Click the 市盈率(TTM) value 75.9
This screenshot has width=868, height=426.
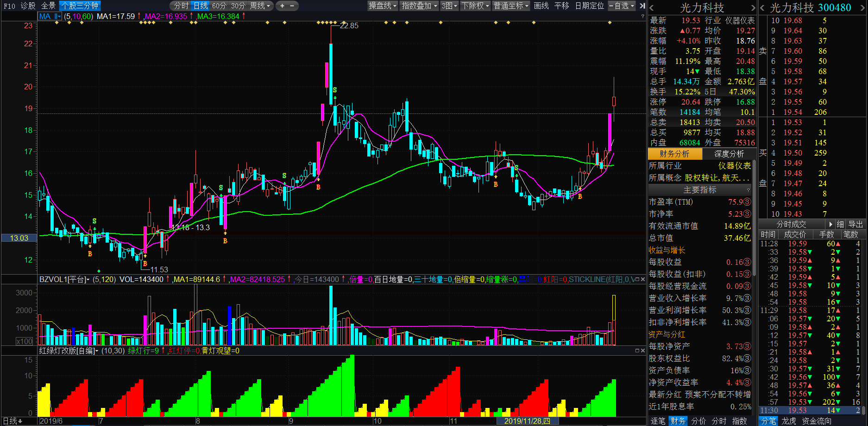pyautogui.click(x=736, y=202)
